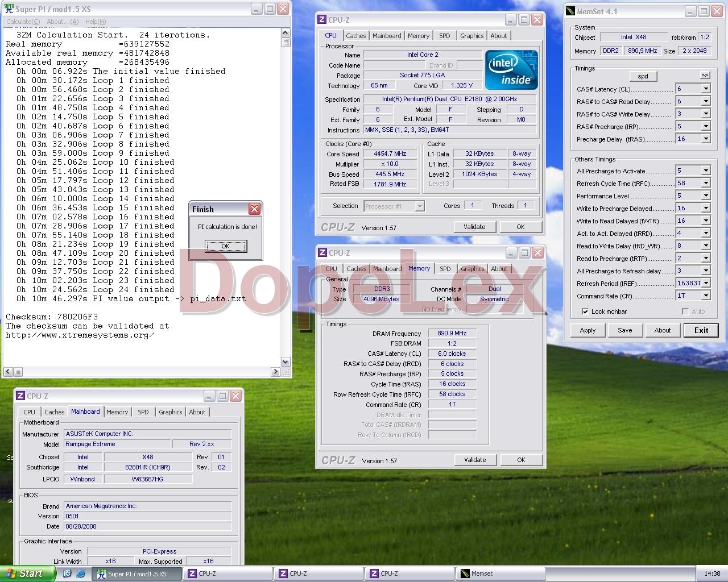Click Save in MemSet

[624, 330]
